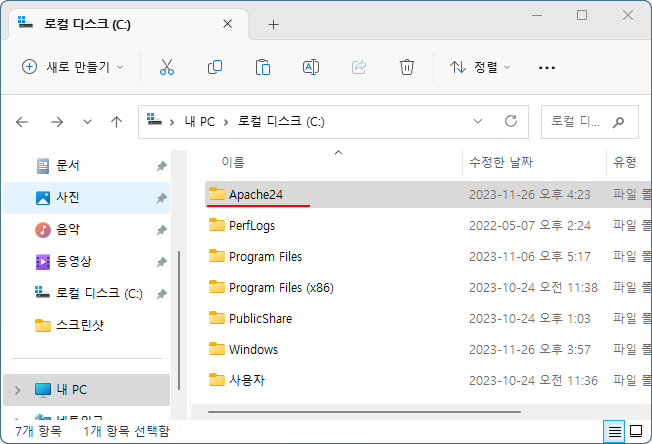Click the horizontal scrollbar in file list

[364, 412]
